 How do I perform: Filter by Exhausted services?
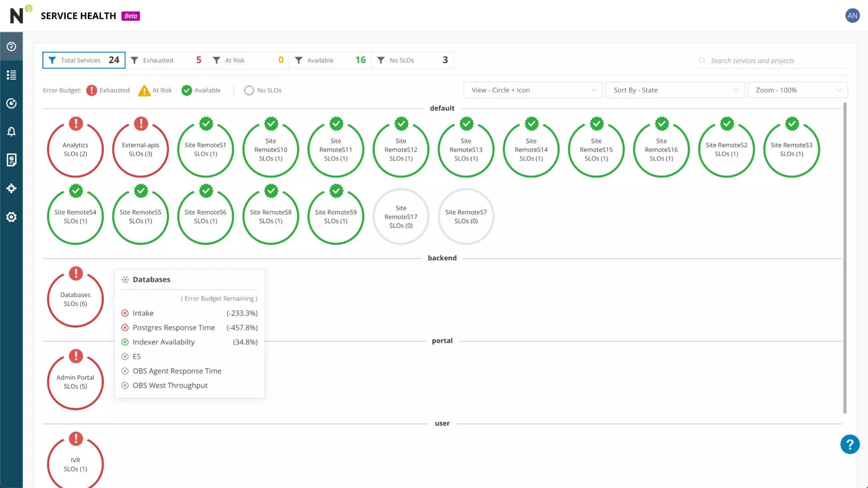point(166,60)
